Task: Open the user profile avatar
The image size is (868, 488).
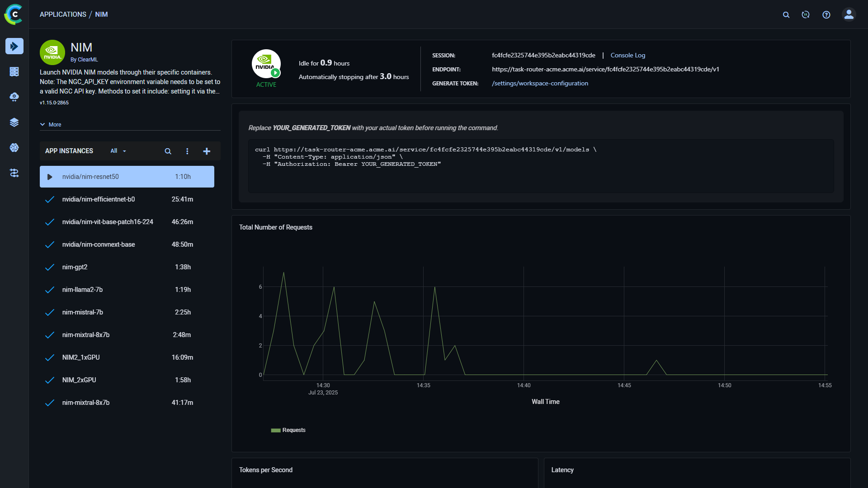Action: point(849,14)
